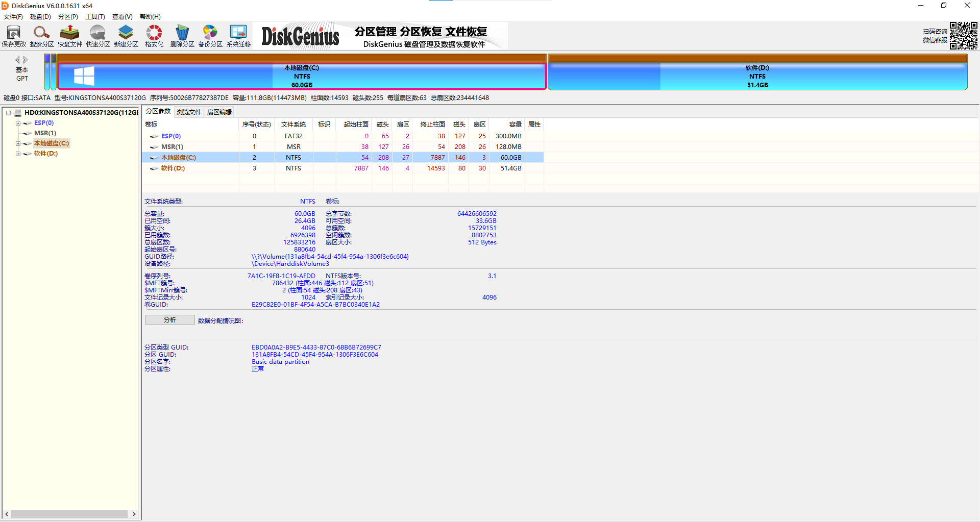
Task: Click the 序号(状态) column header
Action: [257, 125]
